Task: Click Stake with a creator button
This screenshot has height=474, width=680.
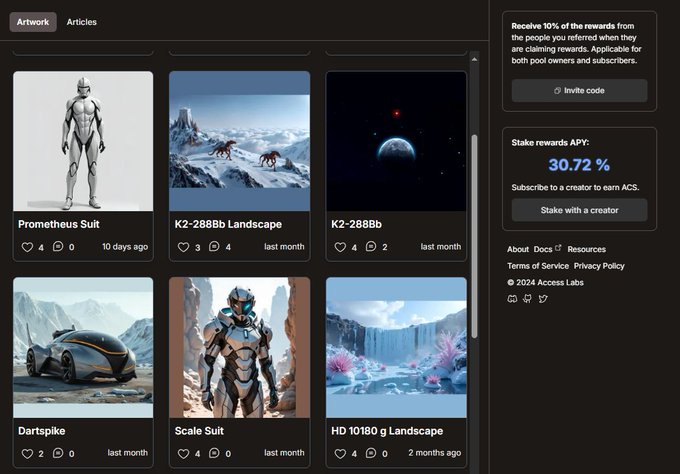Action: (579, 210)
